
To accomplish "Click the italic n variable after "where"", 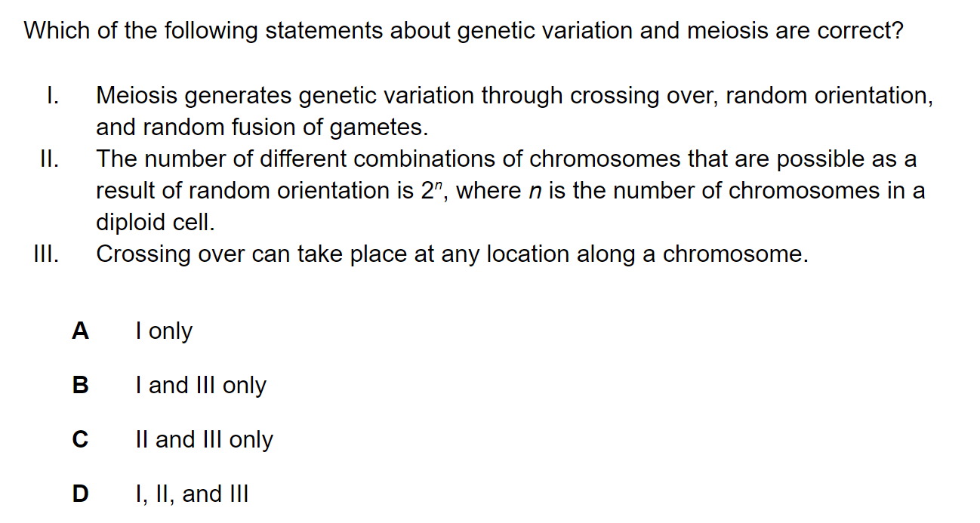I will point(536,192).
